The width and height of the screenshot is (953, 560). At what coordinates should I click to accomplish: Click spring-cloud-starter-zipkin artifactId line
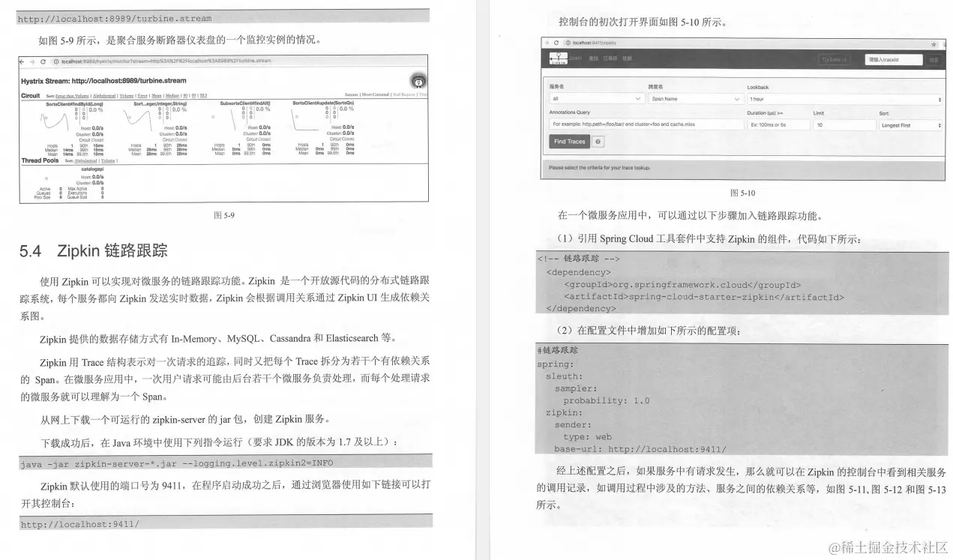[x=704, y=297]
